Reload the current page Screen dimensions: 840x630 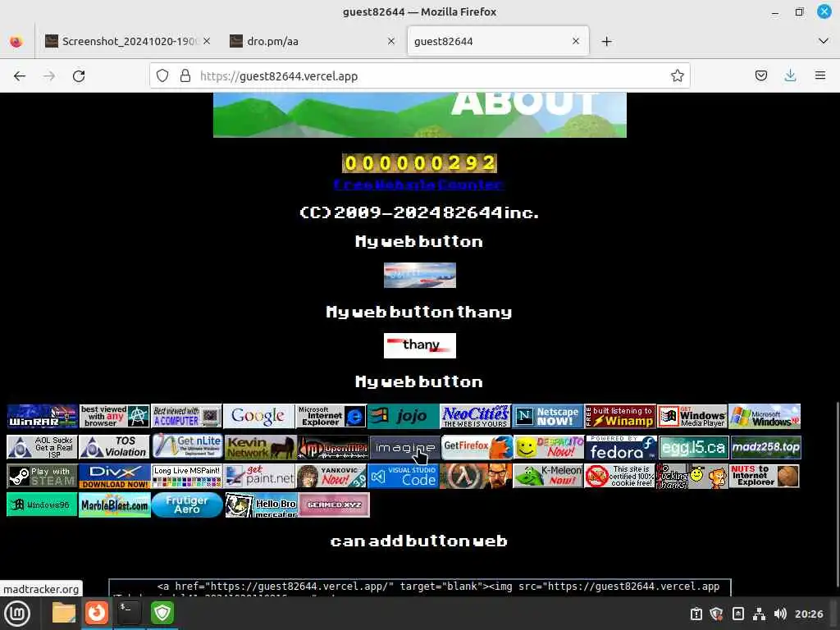[x=79, y=76]
